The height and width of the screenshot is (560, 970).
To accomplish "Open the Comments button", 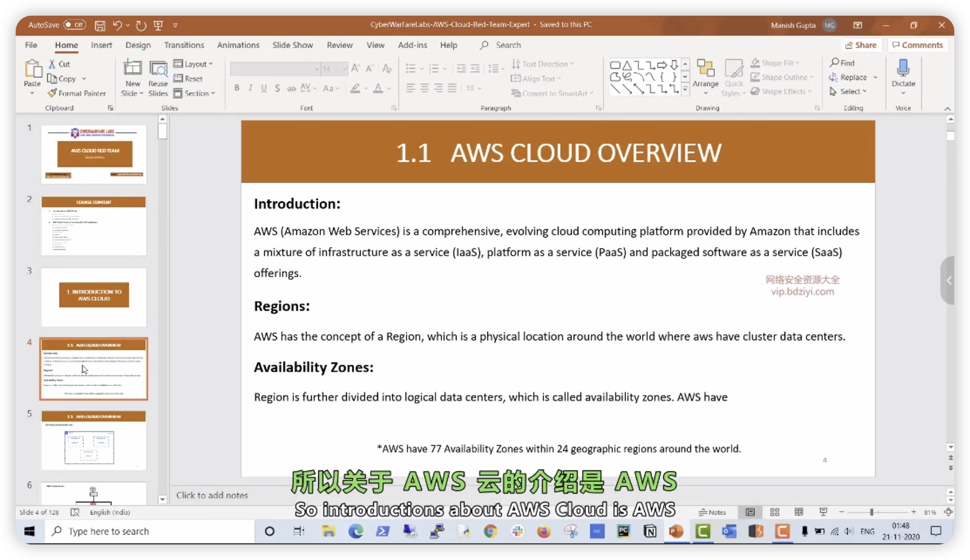I will [917, 45].
